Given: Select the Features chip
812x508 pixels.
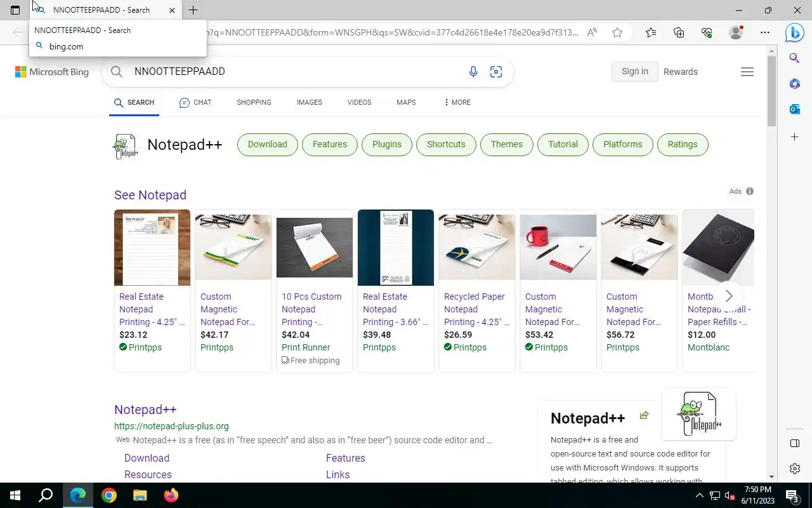Looking at the screenshot, I should (x=330, y=144).
